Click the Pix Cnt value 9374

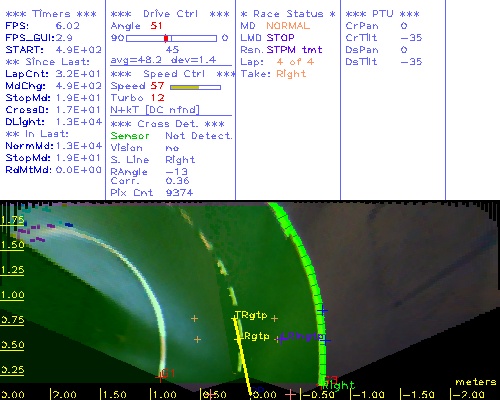(x=179, y=193)
